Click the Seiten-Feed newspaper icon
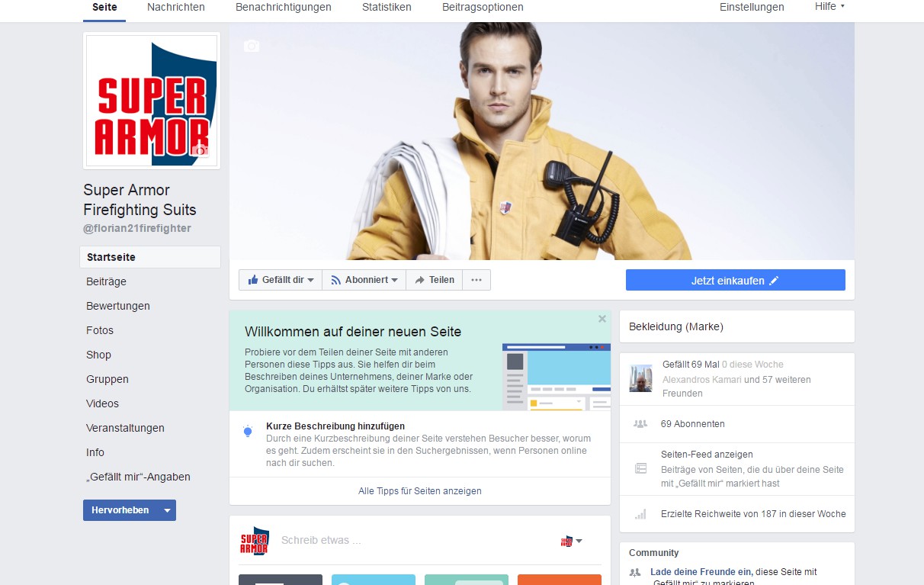The width and height of the screenshot is (924, 585). click(x=640, y=468)
